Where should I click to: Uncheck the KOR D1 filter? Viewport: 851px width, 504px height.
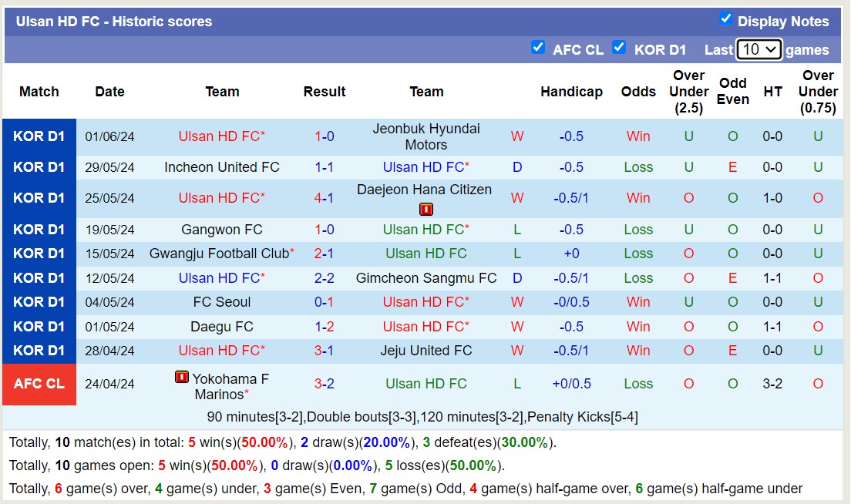pyautogui.click(x=619, y=47)
